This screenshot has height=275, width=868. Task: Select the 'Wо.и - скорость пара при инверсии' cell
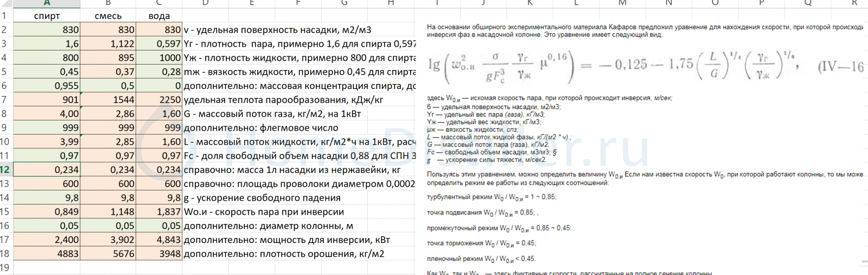click(x=264, y=212)
